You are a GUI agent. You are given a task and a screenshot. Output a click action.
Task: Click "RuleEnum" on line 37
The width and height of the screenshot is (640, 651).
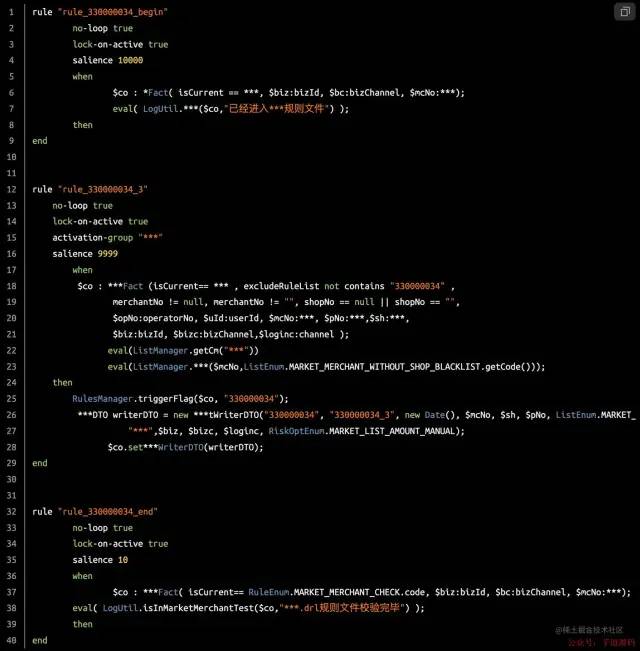[x=268, y=592]
